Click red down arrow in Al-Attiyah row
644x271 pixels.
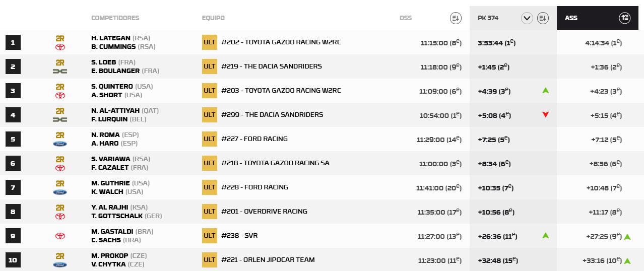tap(545, 115)
